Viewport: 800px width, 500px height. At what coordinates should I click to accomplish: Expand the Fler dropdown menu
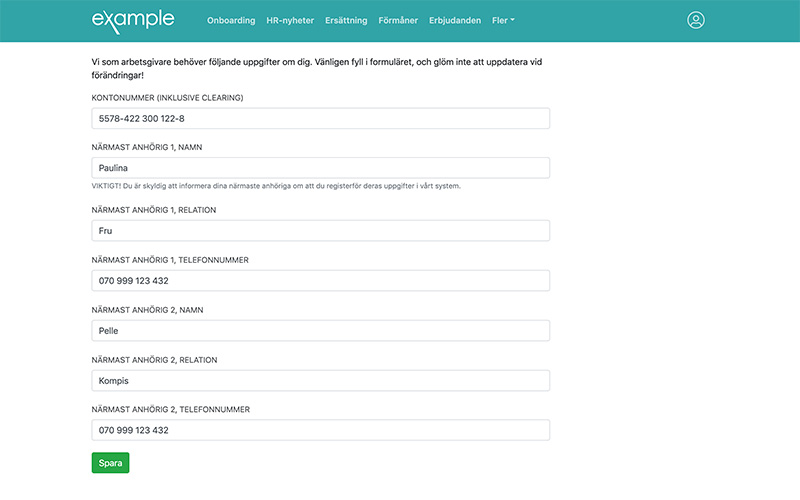pyautogui.click(x=503, y=20)
